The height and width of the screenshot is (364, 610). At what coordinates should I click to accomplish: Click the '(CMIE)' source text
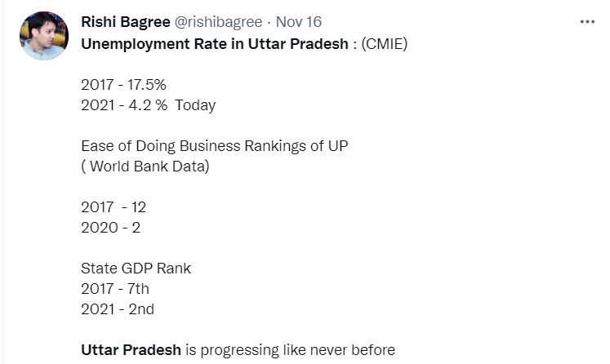coord(380,43)
